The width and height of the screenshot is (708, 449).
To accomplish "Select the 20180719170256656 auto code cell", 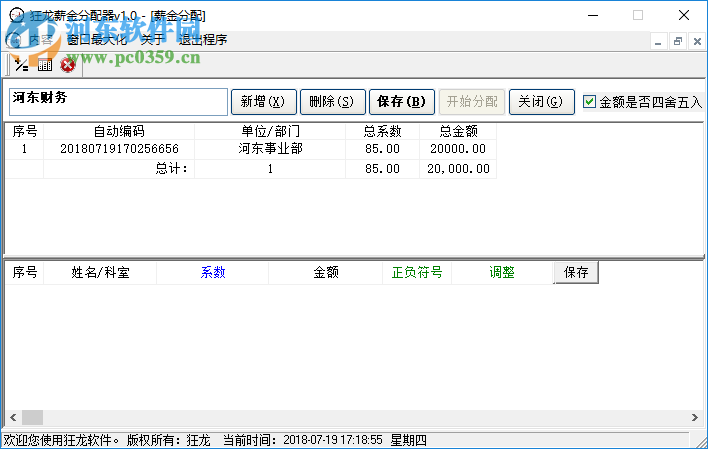I will tap(119, 149).
